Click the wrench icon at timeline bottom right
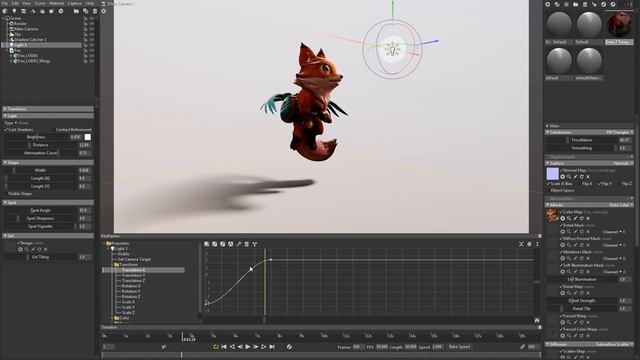Viewport: 640px width, 360px height. [522, 347]
